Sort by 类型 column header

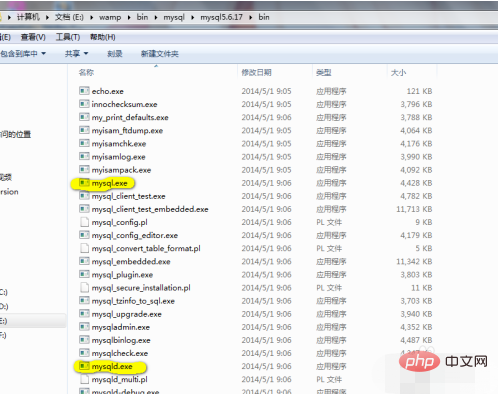coord(324,72)
